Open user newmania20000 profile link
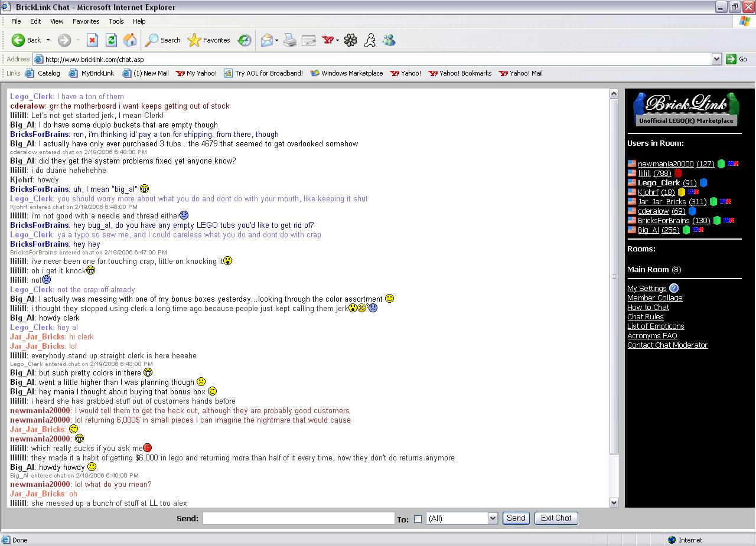756x546 pixels. click(666, 164)
